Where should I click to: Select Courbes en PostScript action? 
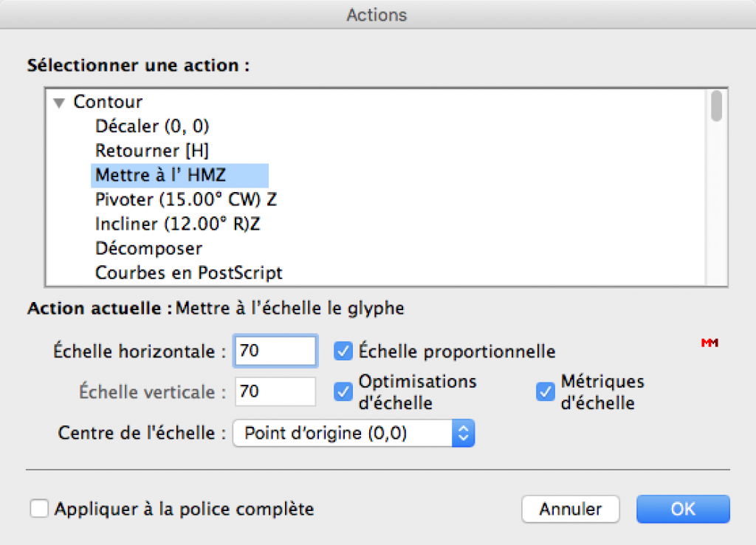click(x=189, y=272)
